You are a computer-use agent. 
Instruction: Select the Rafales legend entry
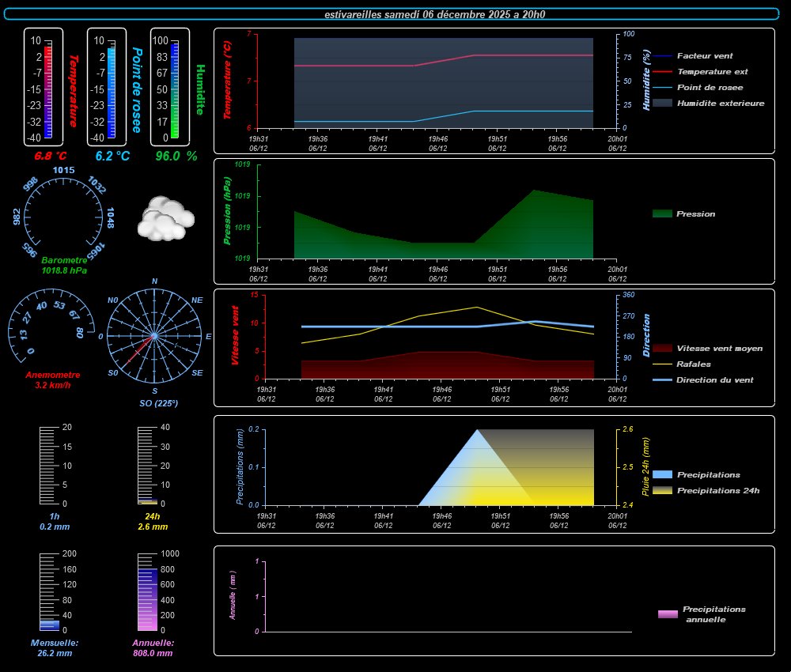tap(694, 364)
